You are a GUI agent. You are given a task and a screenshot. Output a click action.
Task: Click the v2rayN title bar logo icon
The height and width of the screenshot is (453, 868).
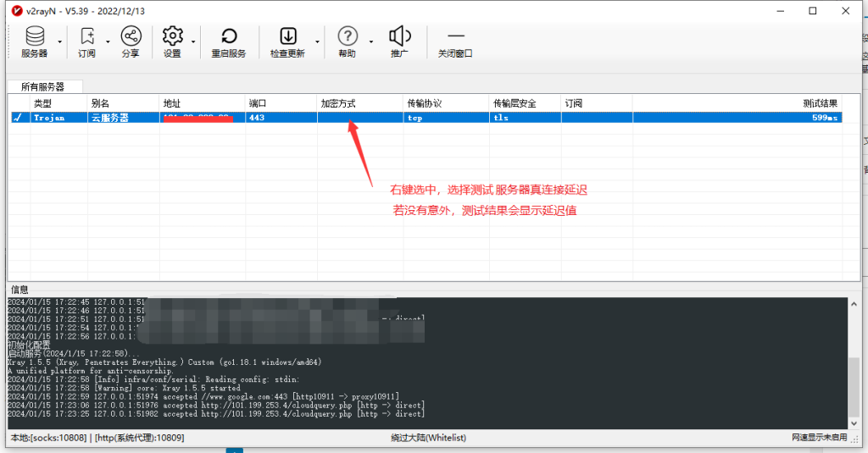tap(17, 10)
